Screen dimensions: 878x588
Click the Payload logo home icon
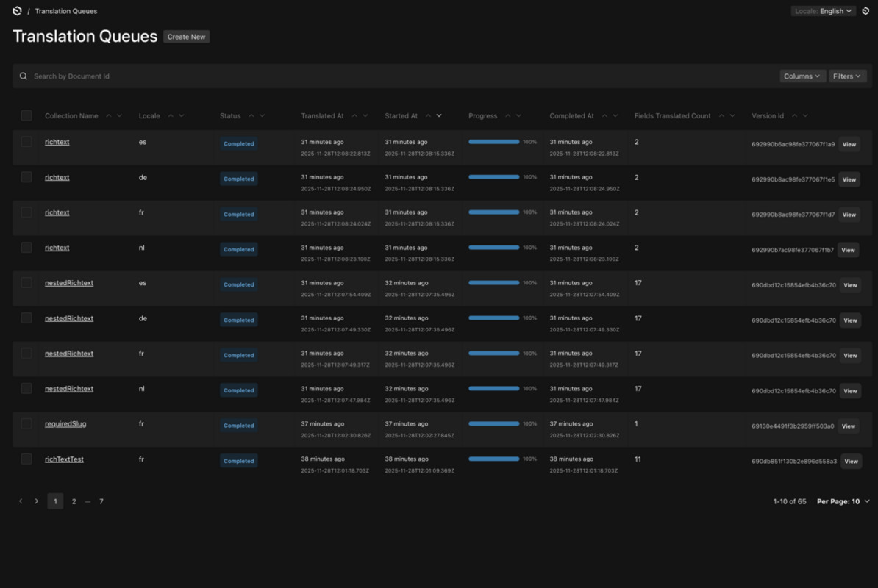coord(17,11)
